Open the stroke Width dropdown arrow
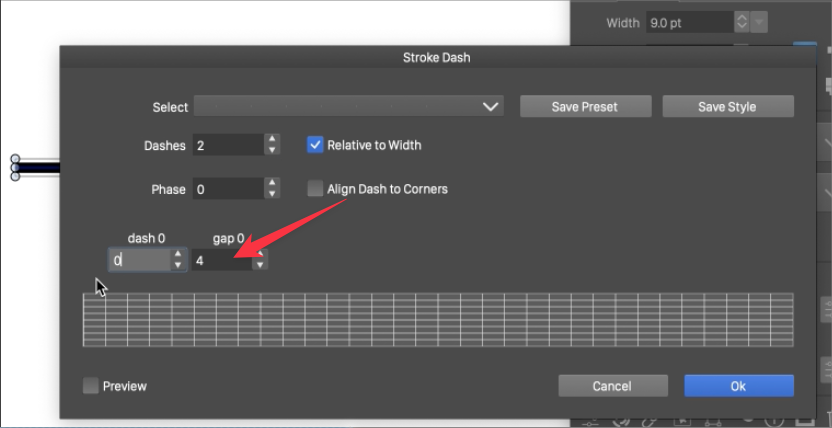Screen dimensions: 832x428 point(761,22)
